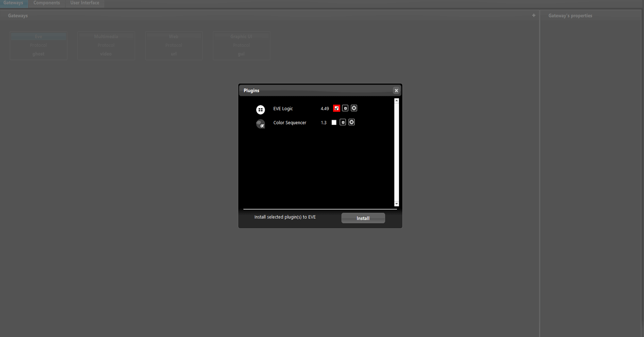Close the Plugins dialog

click(396, 90)
